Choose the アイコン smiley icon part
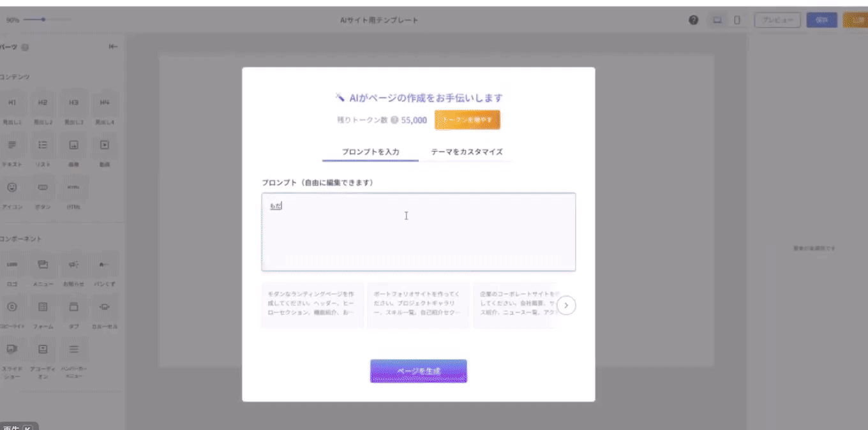Viewport: 868px width, 430px height. tap(12, 188)
